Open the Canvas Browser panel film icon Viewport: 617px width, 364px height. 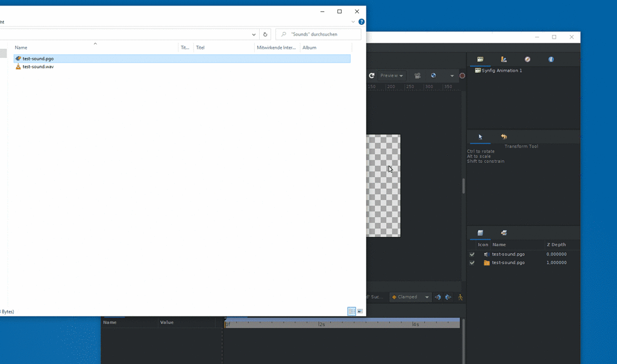[x=480, y=59]
